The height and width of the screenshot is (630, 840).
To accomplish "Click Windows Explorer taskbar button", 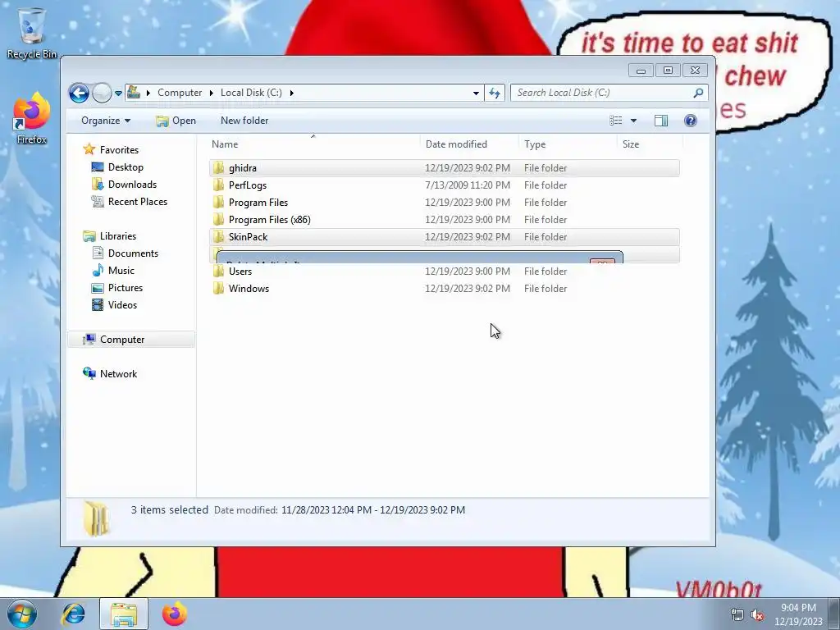I will click(x=124, y=614).
